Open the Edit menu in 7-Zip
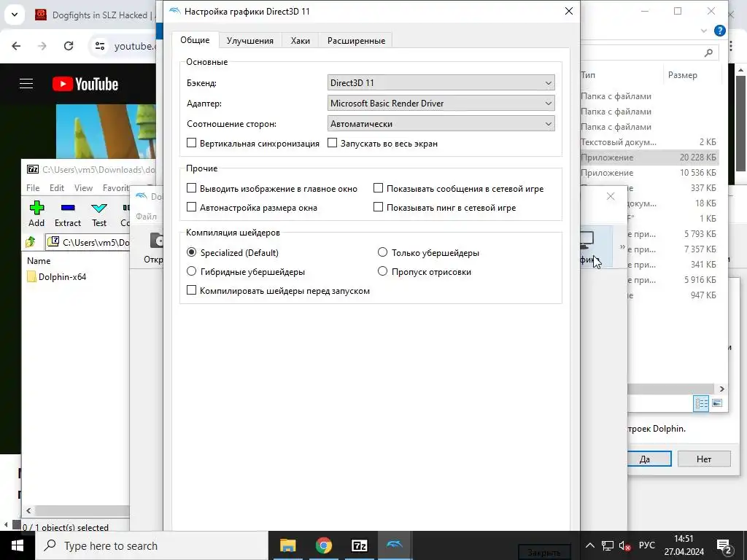The image size is (747, 560). click(57, 188)
